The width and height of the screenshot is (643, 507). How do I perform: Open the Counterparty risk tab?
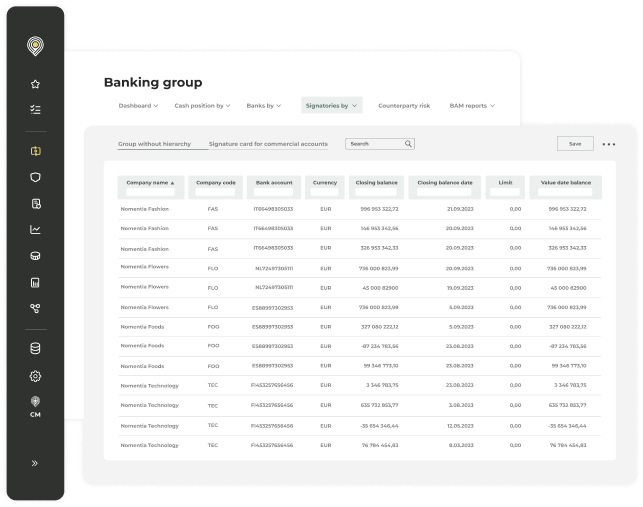pyautogui.click(x=404, y=106)
